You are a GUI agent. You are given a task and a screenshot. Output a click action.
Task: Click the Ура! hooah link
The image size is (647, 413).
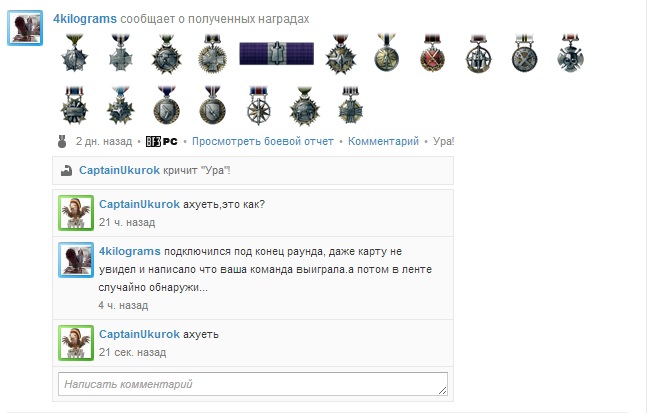(443, 142)
